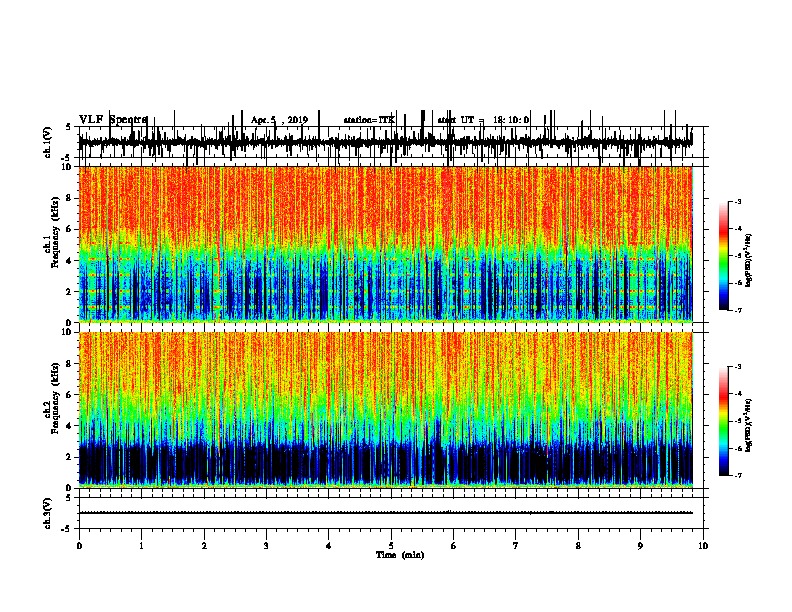The image size is (792, 612).
Task: Click the "ch.3(V)" waveform axis label
Action: point(48,513)
